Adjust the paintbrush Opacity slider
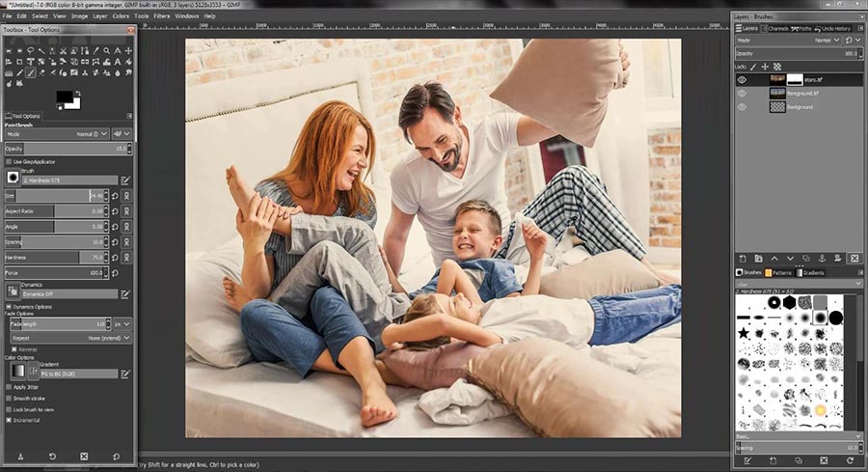The height and width of the screenshot is (472, 868). click(x=68, y=149)
